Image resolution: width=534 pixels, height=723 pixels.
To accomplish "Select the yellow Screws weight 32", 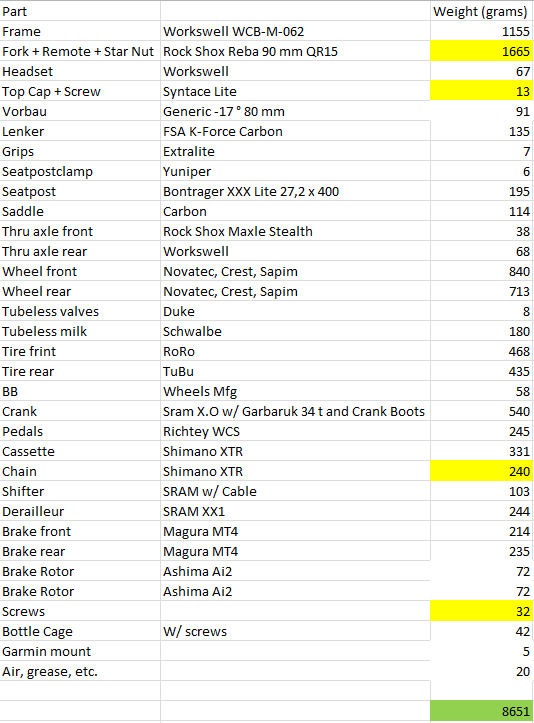I will 481,611.
